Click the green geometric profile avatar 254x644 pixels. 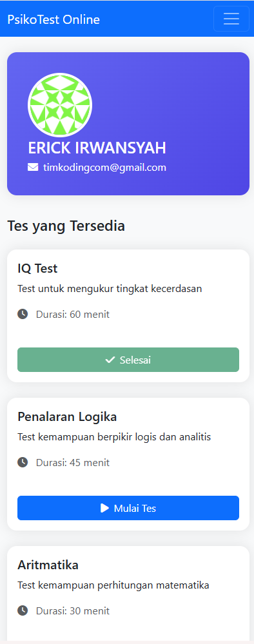(x=60, y=105)
